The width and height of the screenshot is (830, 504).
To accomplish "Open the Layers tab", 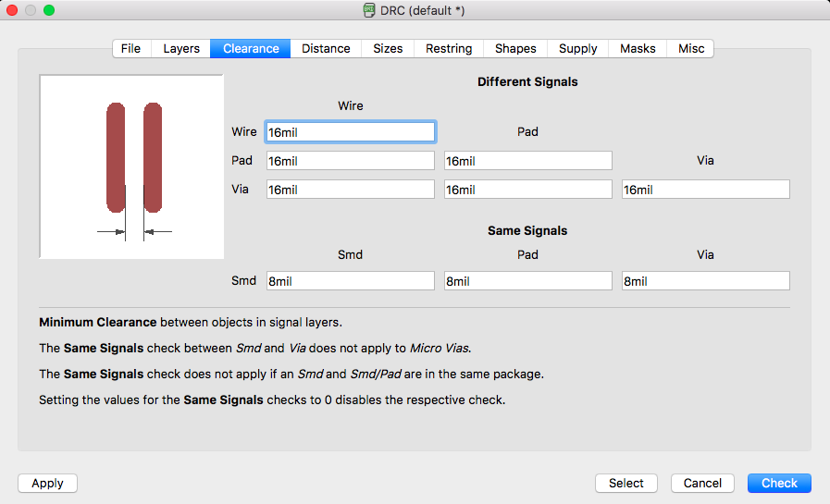I will coord(181,49).
